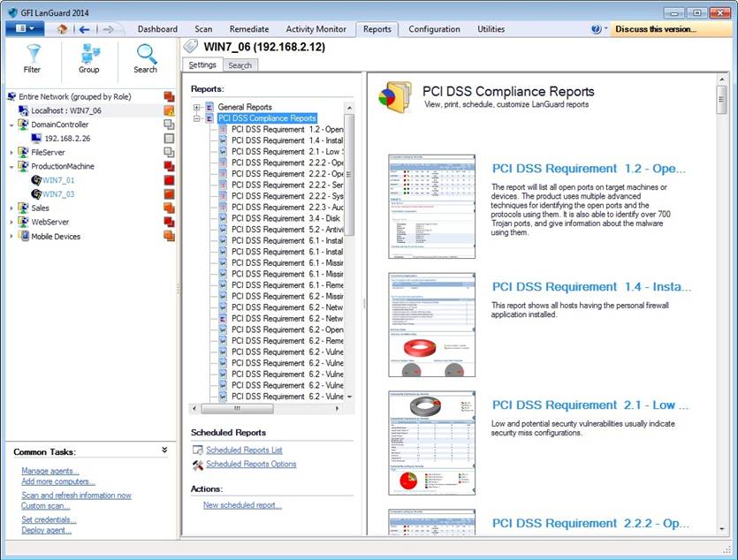Select PCI DSS Requirement 5.2 - Antivi tree item

click(286, 230)
